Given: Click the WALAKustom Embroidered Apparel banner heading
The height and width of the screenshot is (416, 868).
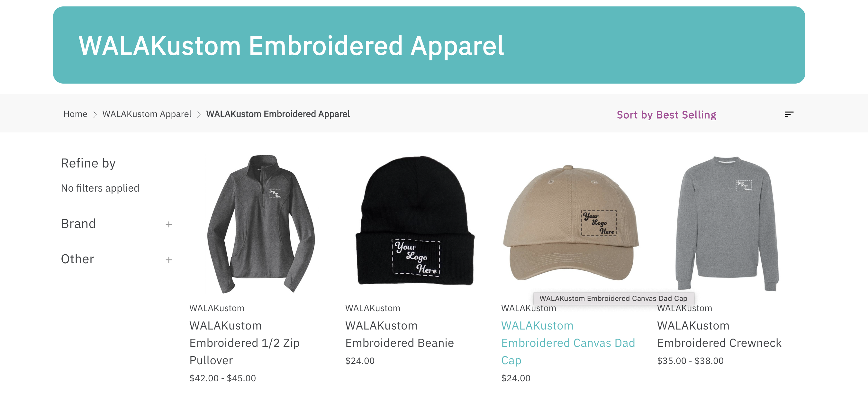Looking at the screenshot, I should (x=291, y=46).
